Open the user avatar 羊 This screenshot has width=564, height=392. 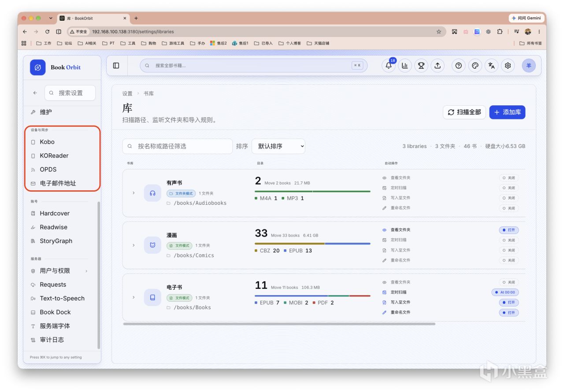click(529, 66)
